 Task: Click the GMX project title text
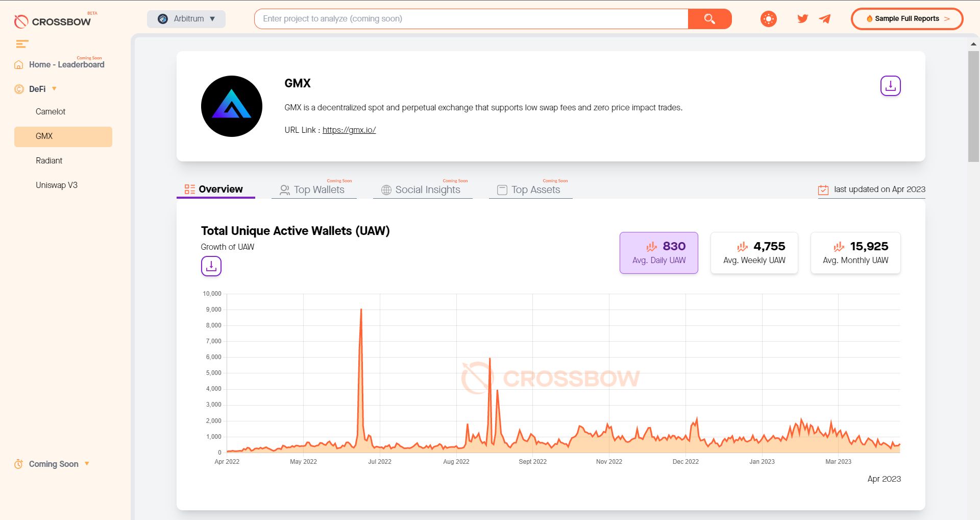pos(298,83)
